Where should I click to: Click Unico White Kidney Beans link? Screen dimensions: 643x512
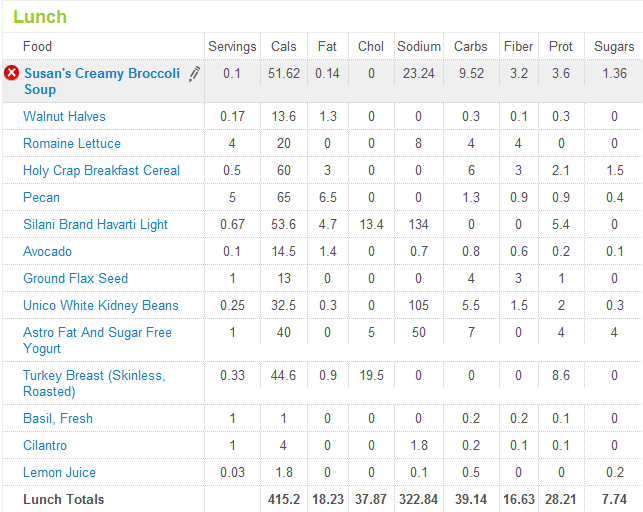coord(101,306)
